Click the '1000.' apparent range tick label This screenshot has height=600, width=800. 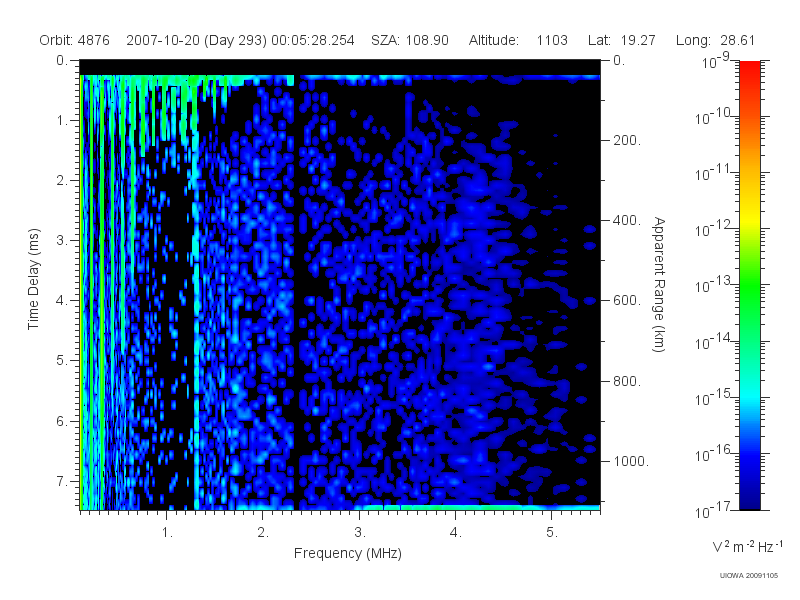[x=631, y=461]
